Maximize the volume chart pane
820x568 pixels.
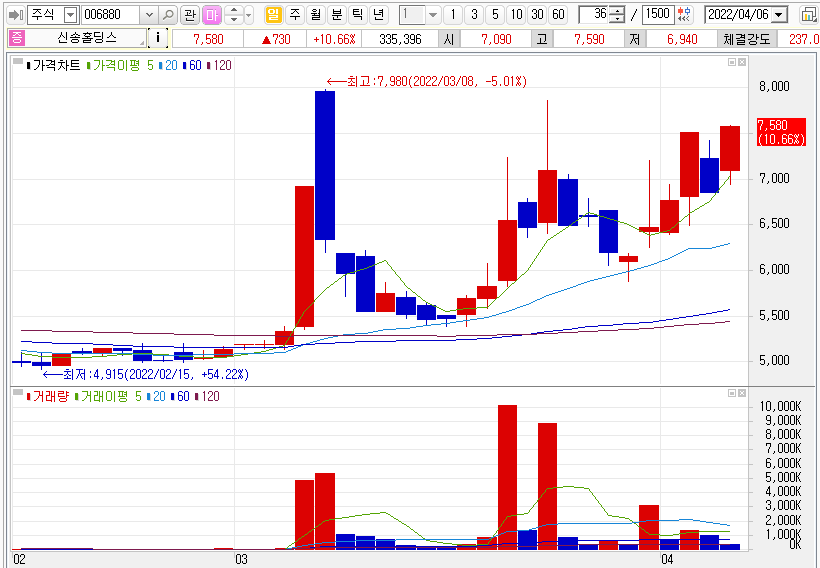pos(732,393)
